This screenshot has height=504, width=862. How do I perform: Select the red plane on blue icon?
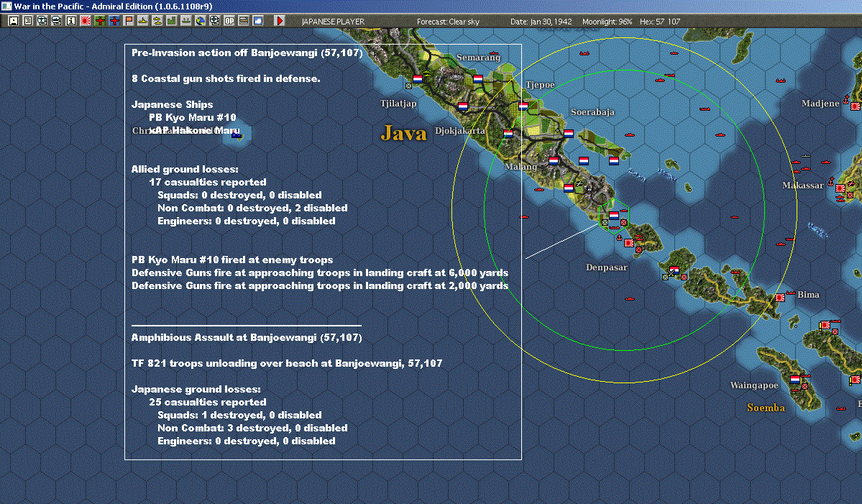pos(114,21)
